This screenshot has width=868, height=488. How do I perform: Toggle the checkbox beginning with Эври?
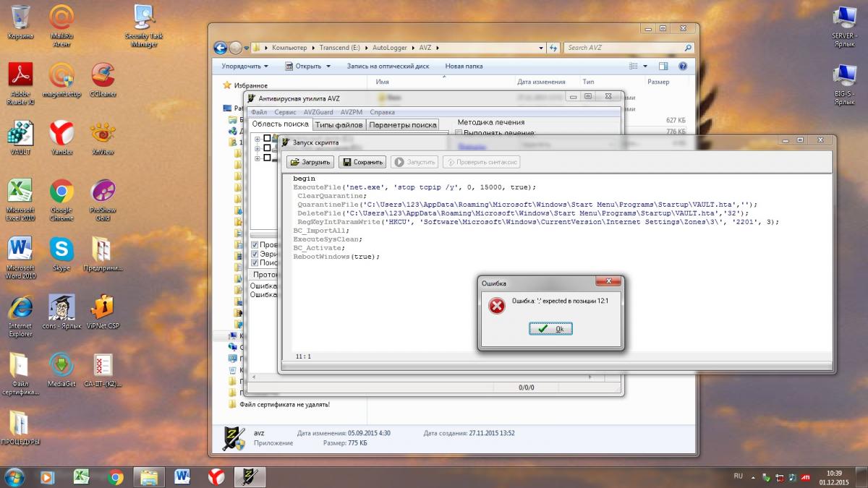(255, 254)
